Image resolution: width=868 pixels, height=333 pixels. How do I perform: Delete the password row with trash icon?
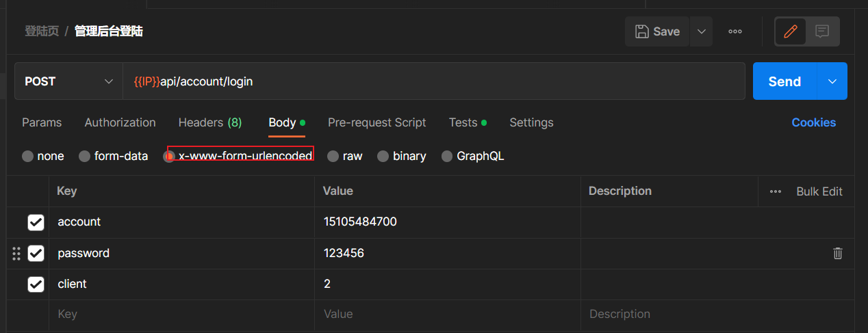coord(837,253)
